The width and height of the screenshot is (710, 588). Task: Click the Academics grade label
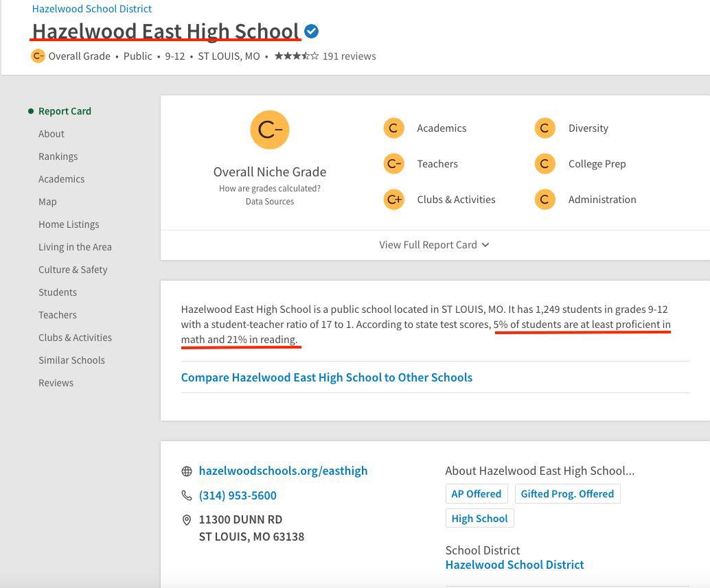pyautogui.click(x=442, y=128)
